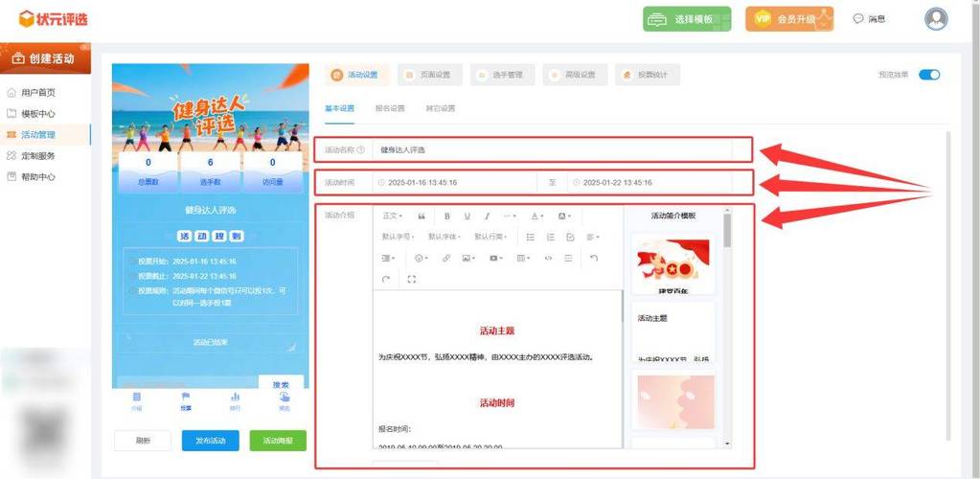Click the user avatar icon at top right
Viewport: 980px width, 479px height.
click(x=936, y=19)
